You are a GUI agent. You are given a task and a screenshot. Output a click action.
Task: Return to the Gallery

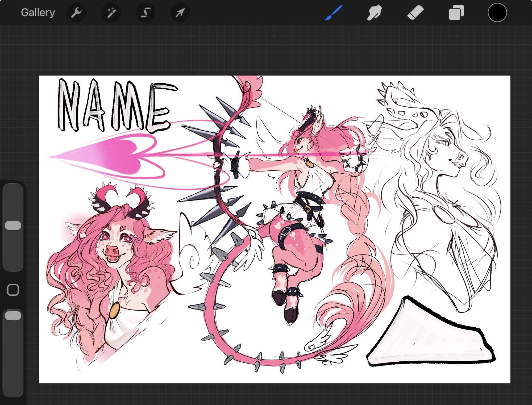click(38, 12)
